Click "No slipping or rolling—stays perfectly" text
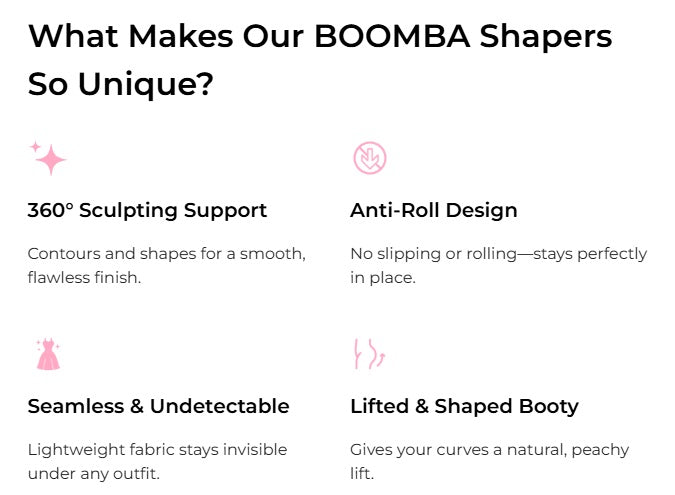 (x=498, y=254)
